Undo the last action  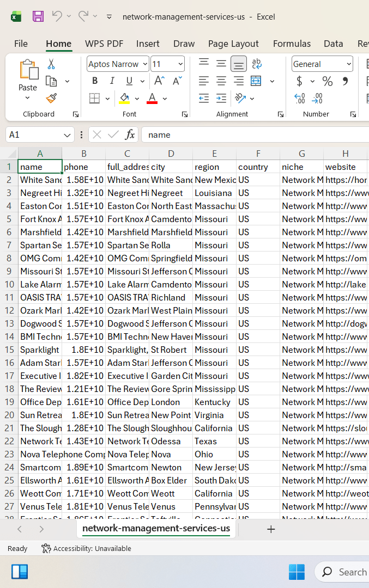click(x=57, y=16)
